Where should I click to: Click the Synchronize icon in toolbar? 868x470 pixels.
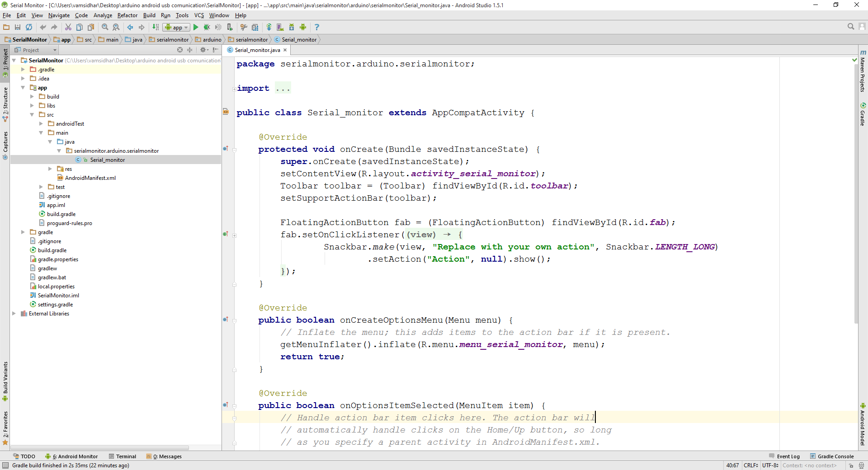tap(29, 27)
